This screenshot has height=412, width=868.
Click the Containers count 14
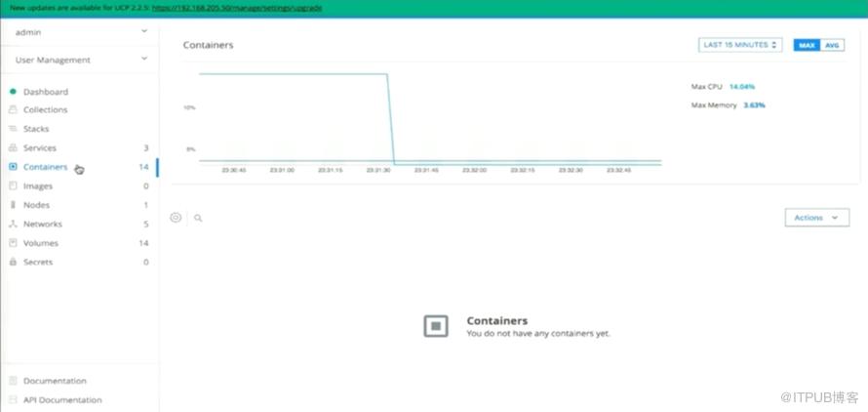(x=143, y=167)
